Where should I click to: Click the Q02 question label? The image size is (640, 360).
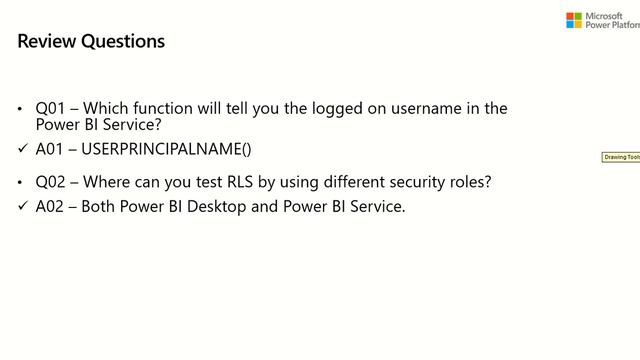tap(50, 182)
